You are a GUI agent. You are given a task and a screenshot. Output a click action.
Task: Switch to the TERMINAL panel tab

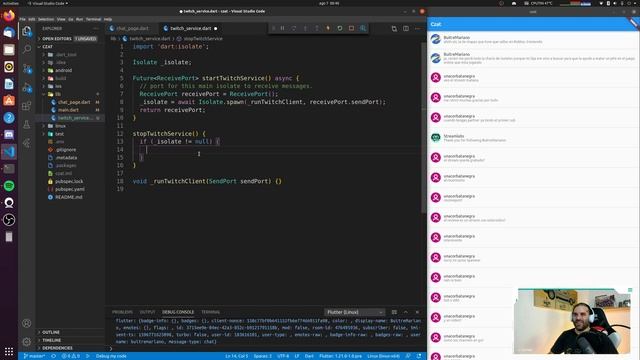click(210, 312)
